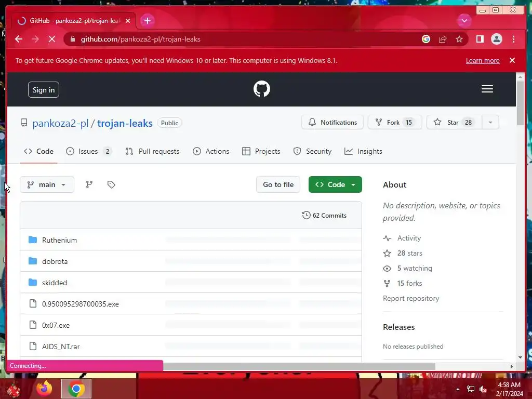View site lock information icon

tap(73, 39)
